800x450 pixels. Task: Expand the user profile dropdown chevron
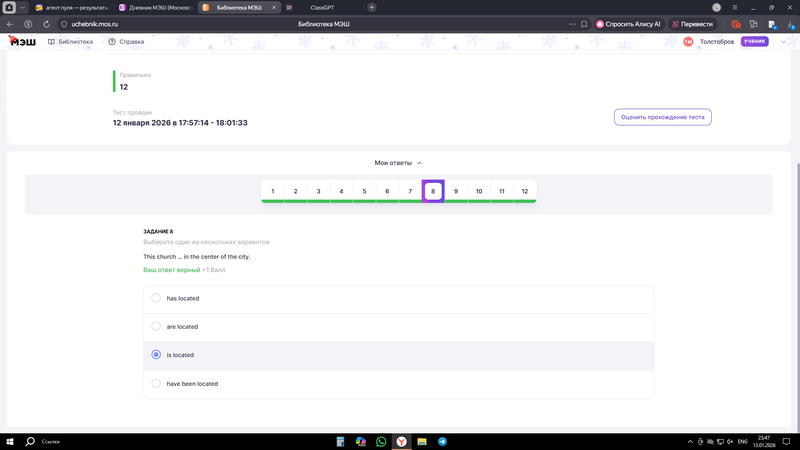click(783, 42)
